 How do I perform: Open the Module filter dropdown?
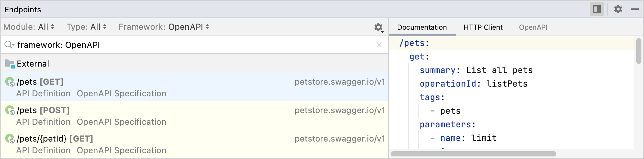coord(29,27)
